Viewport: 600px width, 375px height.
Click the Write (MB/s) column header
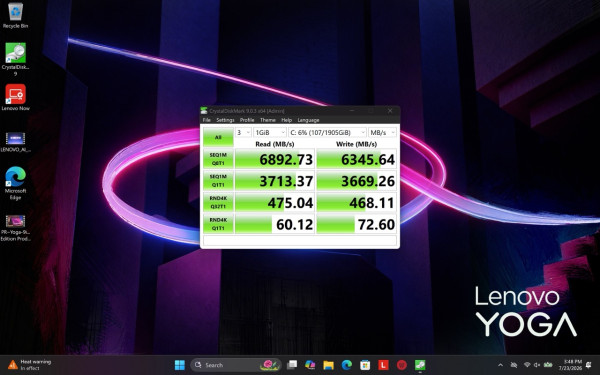[x=356, y=144]
